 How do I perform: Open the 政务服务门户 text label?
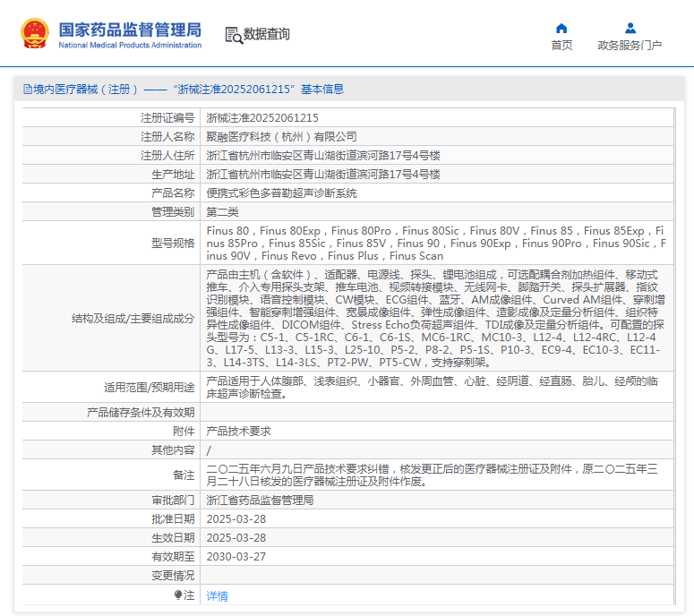[x=630, y=46]
